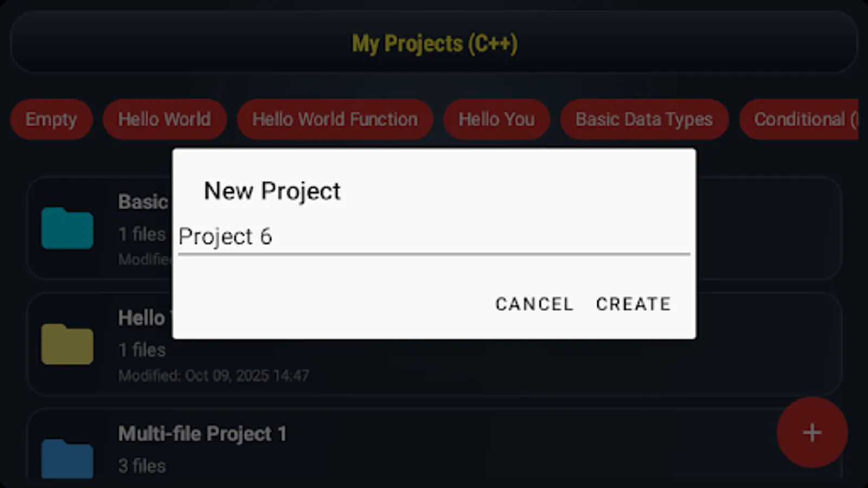Pick the Hello You template

coord(496,119)
